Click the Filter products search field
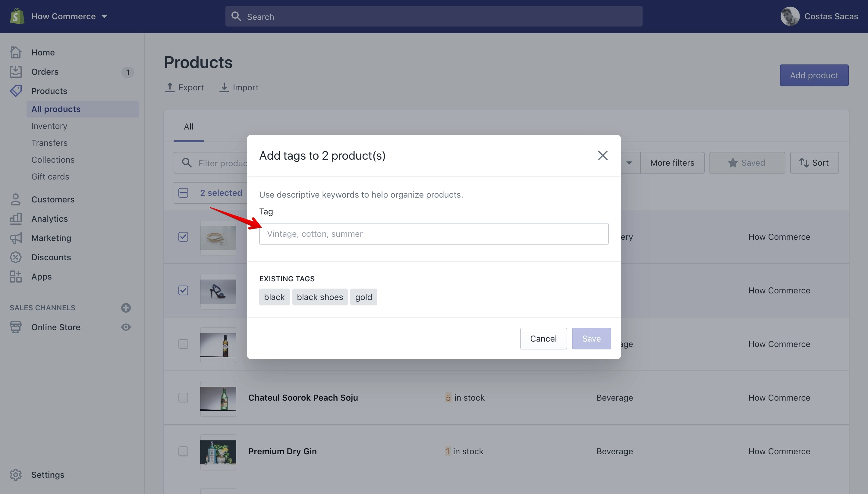This screenshot has width=868, height=494. point(210,163)
